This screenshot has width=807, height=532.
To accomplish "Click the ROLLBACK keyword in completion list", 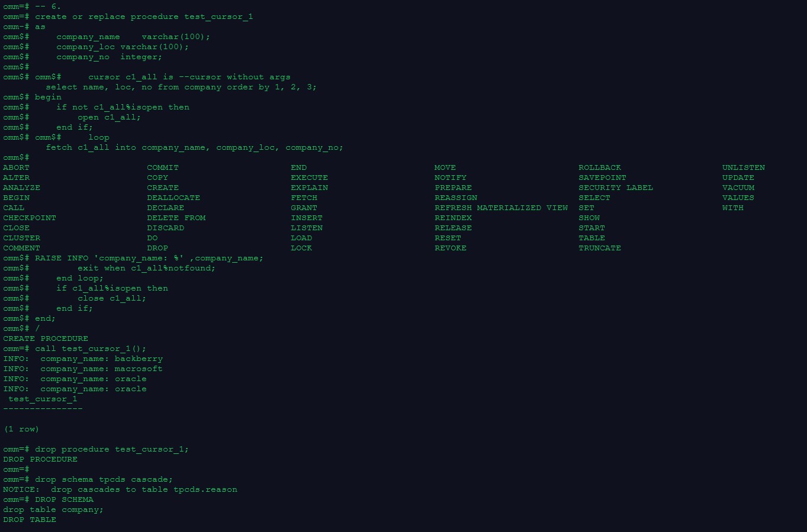I will point(600,167).
